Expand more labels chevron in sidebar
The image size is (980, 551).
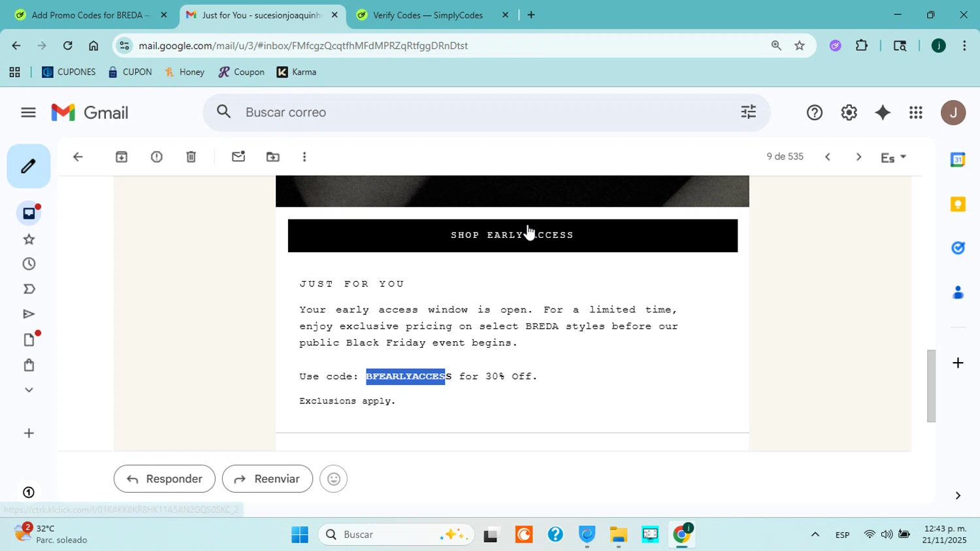29,390
